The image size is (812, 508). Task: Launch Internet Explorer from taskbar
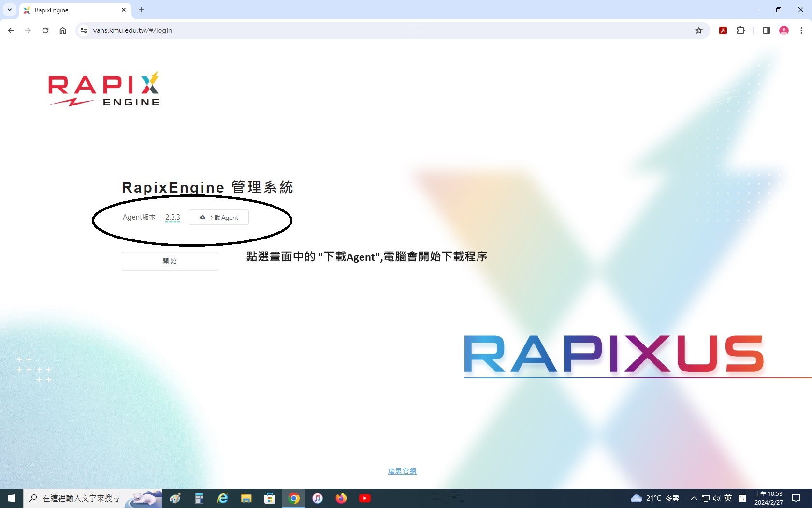(x=223, y=498)
